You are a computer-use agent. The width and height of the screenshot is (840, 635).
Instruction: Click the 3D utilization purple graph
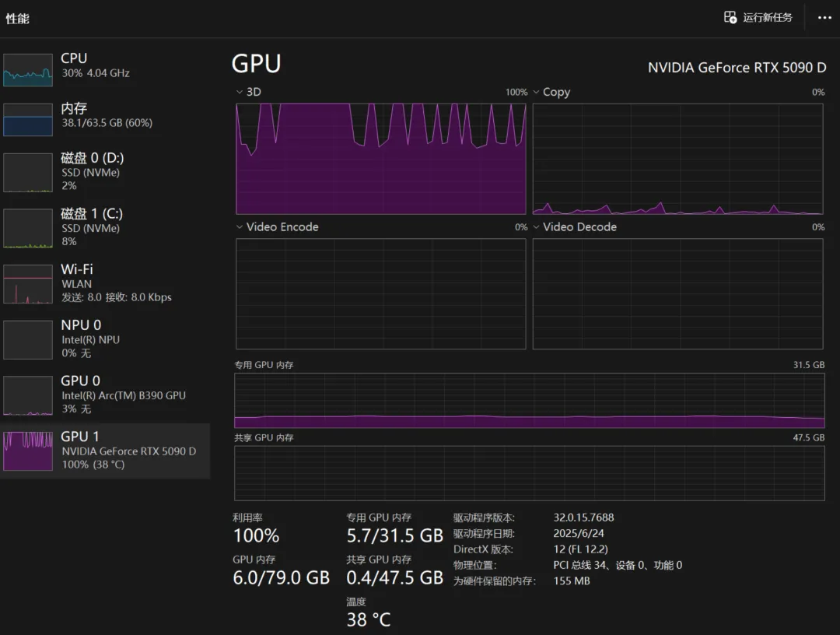pos(381,159)
